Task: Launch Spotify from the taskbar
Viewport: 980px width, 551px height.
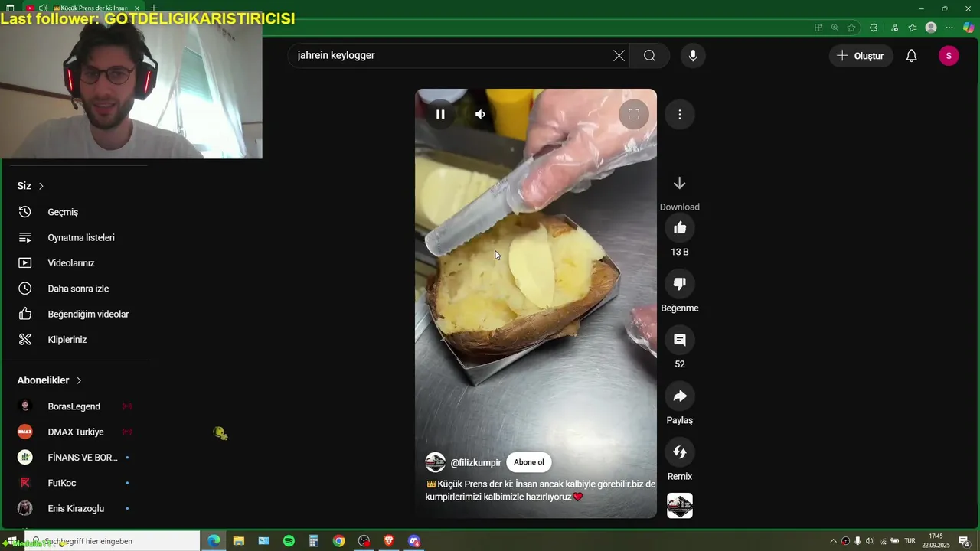Action: [289, 541]
